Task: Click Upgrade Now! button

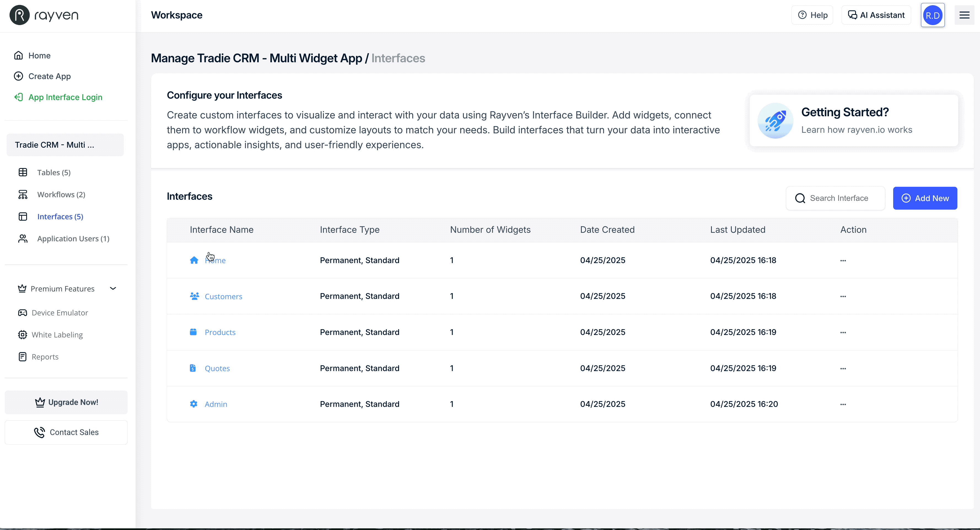Action: tap(66, 402)
